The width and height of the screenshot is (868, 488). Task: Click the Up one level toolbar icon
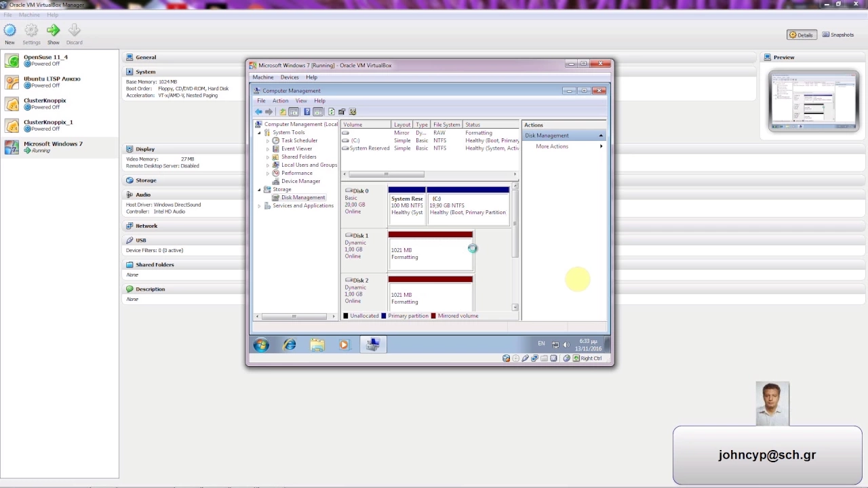click(x=283, y=112)
